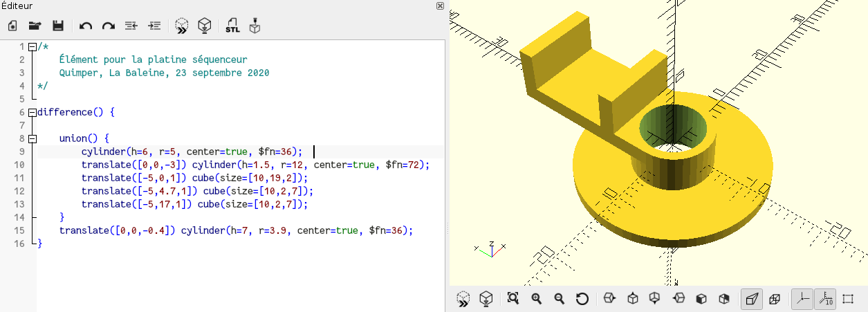This screenshot has width=868, height=312.
Task: Click line number 5 in the gutter
Action: tap(22, 99)
